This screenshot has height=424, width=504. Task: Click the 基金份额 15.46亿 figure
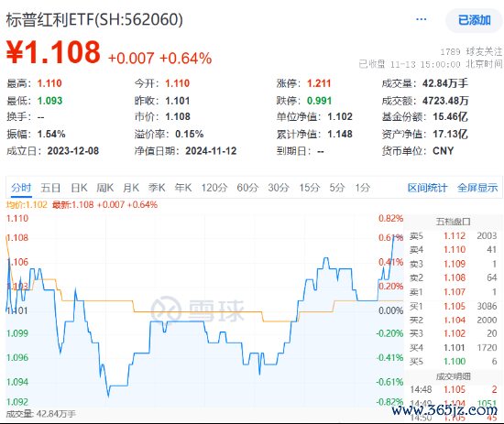click(450, 116)
